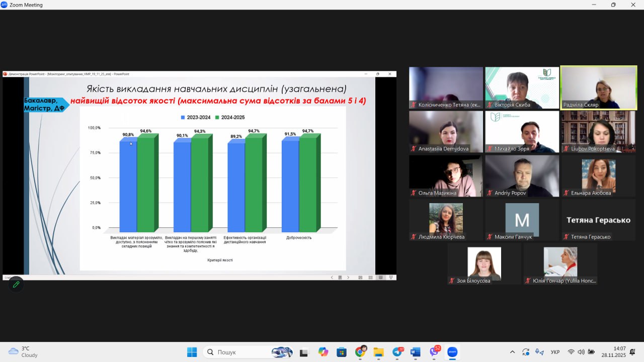Open Telegram from the taskbar
The image size is (644, 362).
coord(397,352)
